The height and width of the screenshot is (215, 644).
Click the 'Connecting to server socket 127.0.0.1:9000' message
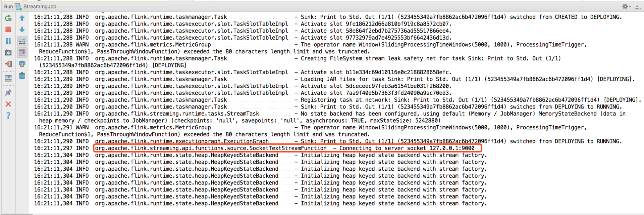pos(407,148)
